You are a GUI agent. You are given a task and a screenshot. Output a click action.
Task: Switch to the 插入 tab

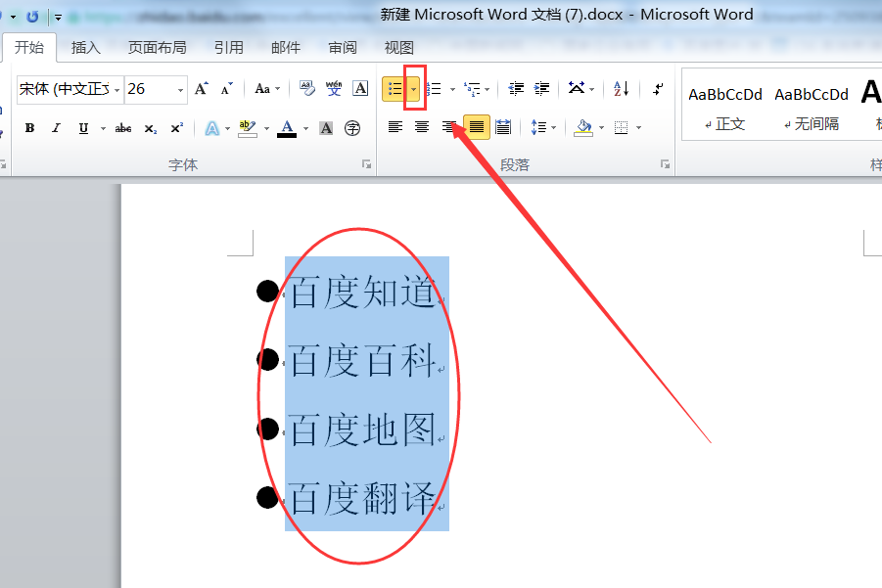point(85,47)
